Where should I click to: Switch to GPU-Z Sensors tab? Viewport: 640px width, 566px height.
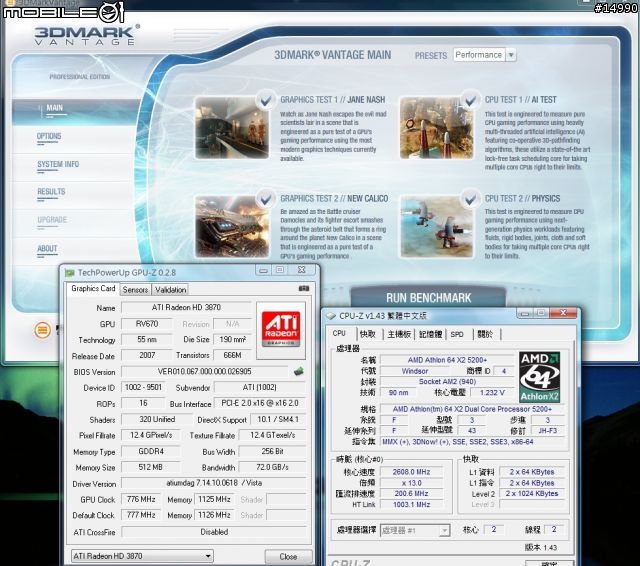(135, 290)
